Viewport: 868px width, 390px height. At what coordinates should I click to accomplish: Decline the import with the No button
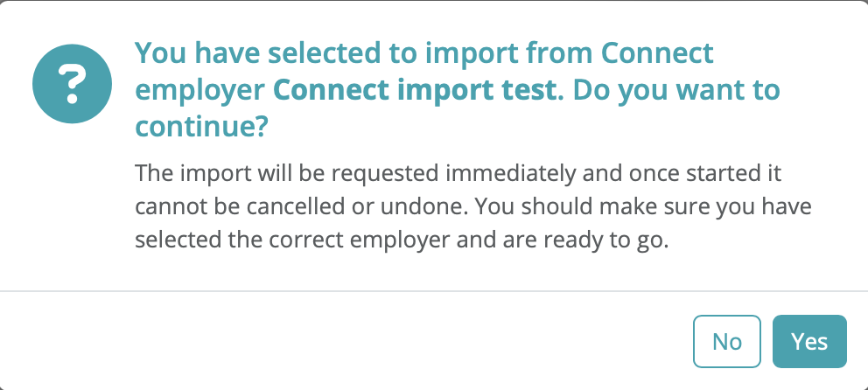click(x=727, y=341)
